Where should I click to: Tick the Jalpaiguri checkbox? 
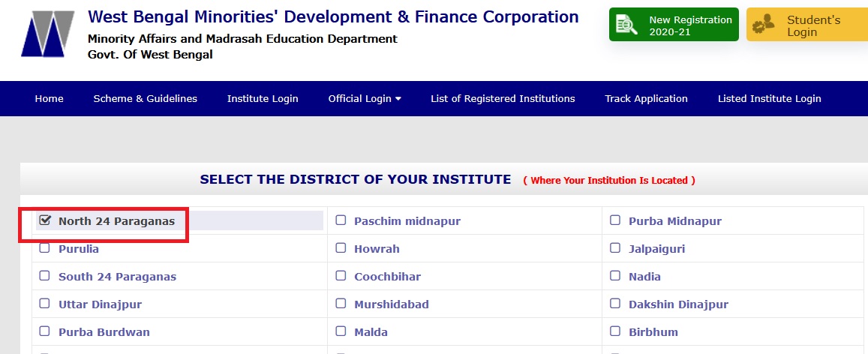point(615,248)
